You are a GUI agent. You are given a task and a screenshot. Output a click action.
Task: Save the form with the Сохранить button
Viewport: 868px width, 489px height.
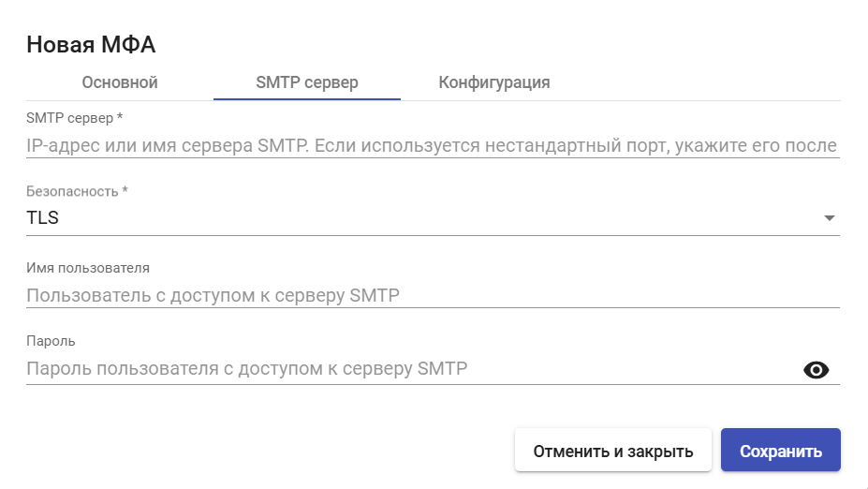pos(781,451)
